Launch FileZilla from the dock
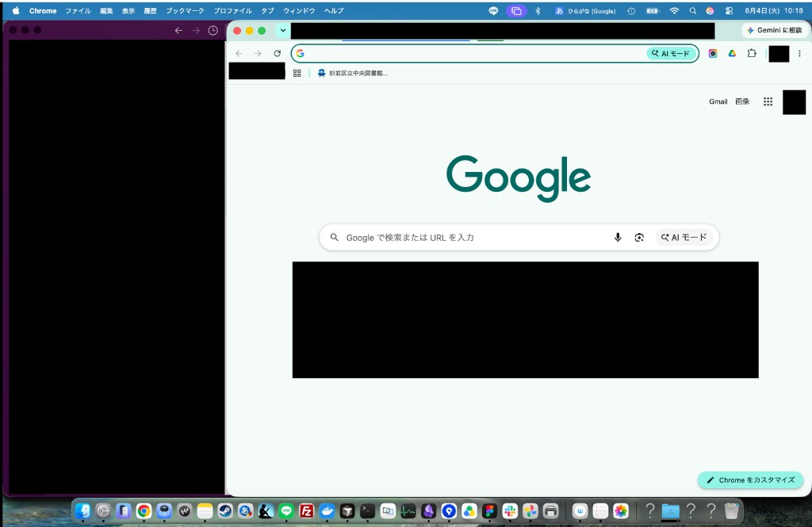 307,511
